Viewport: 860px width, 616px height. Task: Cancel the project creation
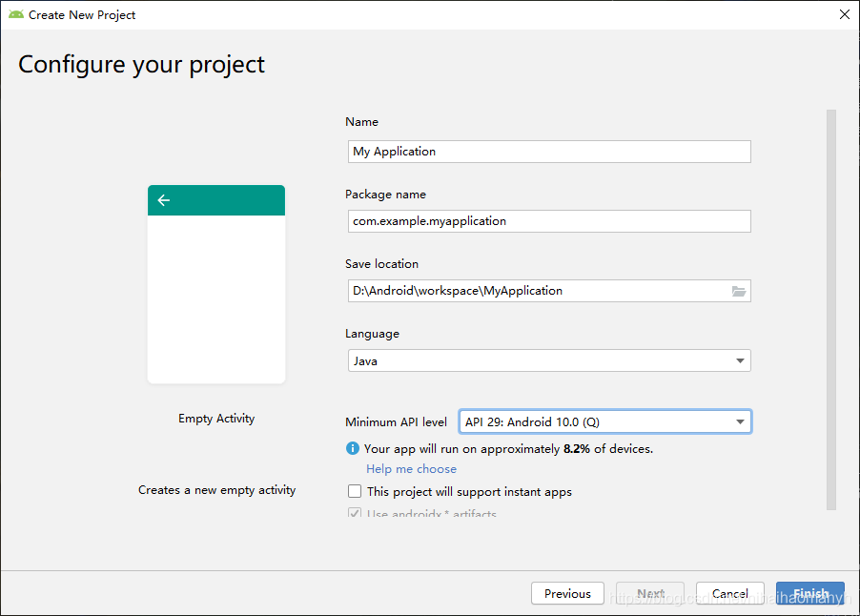(729, 593)
